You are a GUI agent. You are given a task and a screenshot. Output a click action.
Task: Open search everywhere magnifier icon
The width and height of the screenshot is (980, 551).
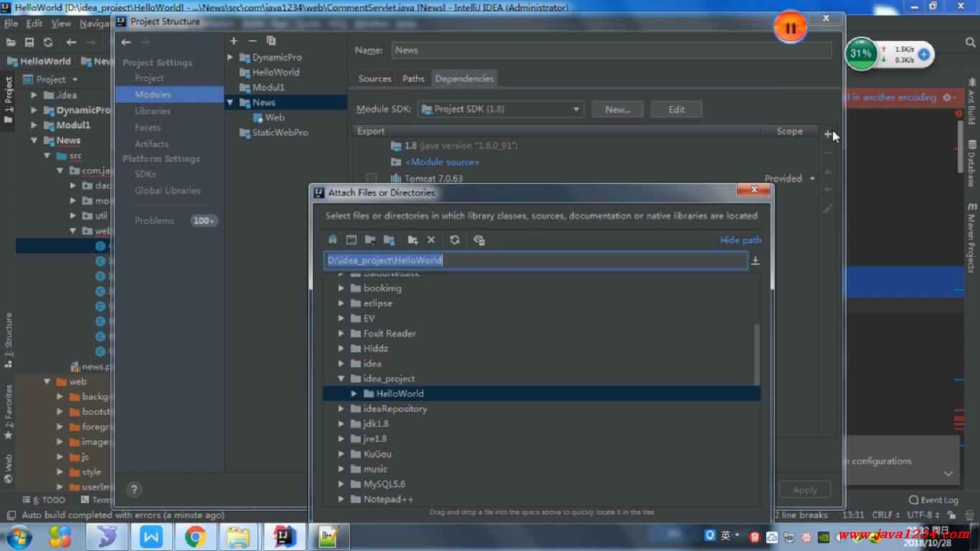[x=970, y=42]
